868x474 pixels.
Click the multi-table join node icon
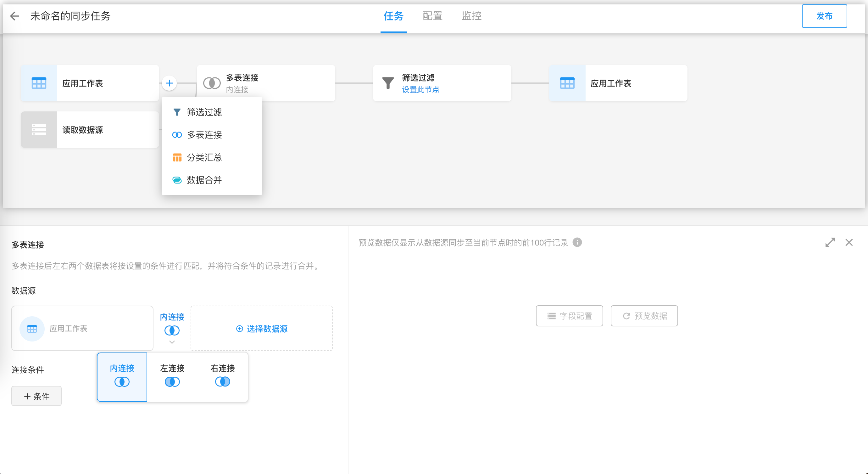(212, 83)
